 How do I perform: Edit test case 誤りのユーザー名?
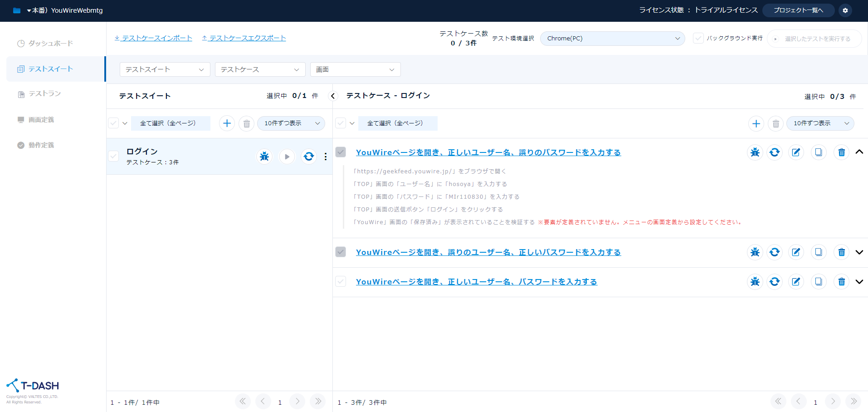(x=796, y=252)
